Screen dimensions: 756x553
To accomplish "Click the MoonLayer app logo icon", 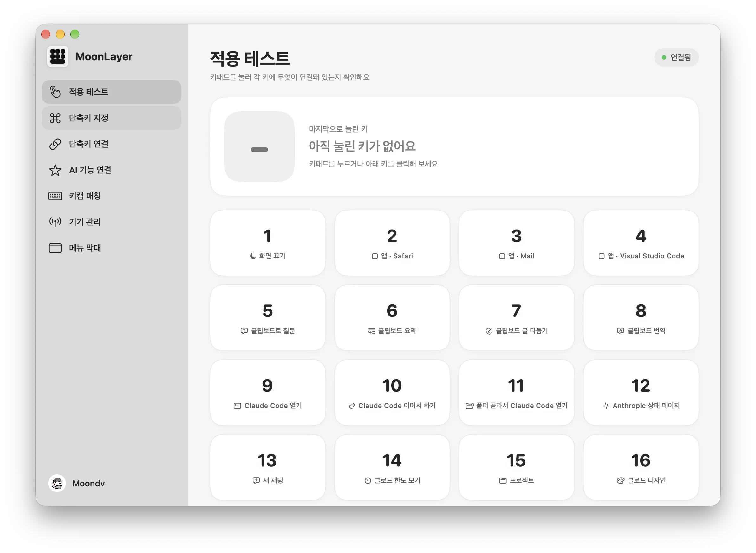I will (58, 56).
